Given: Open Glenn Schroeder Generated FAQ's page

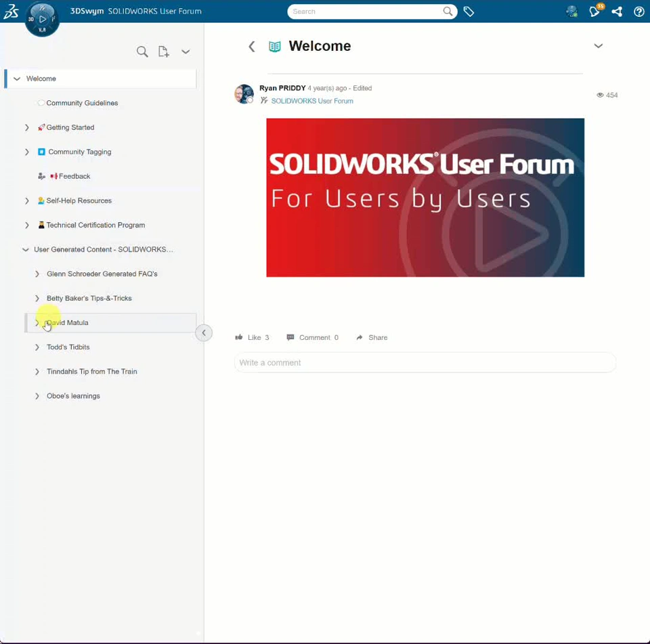Looking at the screenshot, I should click(x=102, y=274).
